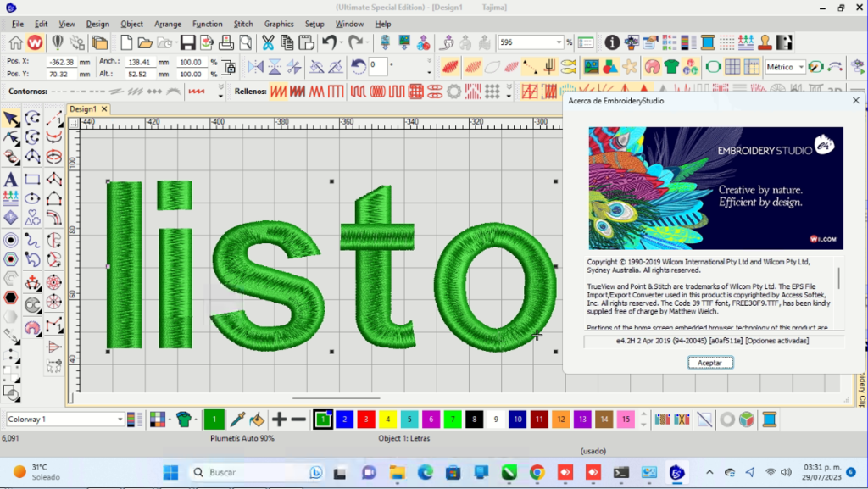Save the design using the diskette icon
Image resolution: width=868 pixels, height=489 pixels.
[x=187, y=42]
